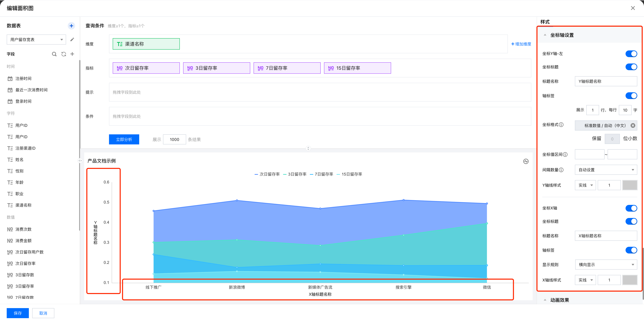Toggle the 坐标Y轴-左 switch
This screenshot has width=644, height=321.
coord(631,54)
